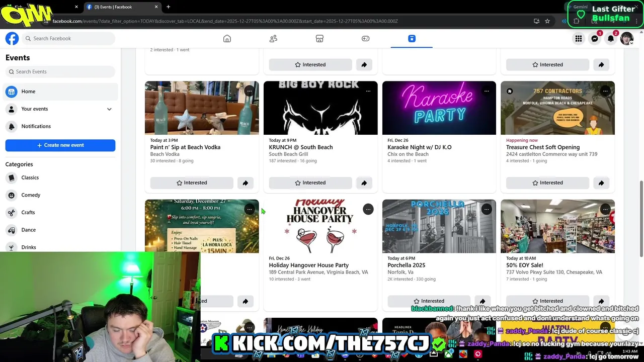Open options menu on Treasure Chest card
Image resolution: width=644 pixels, height=362 pixels.
605,91
